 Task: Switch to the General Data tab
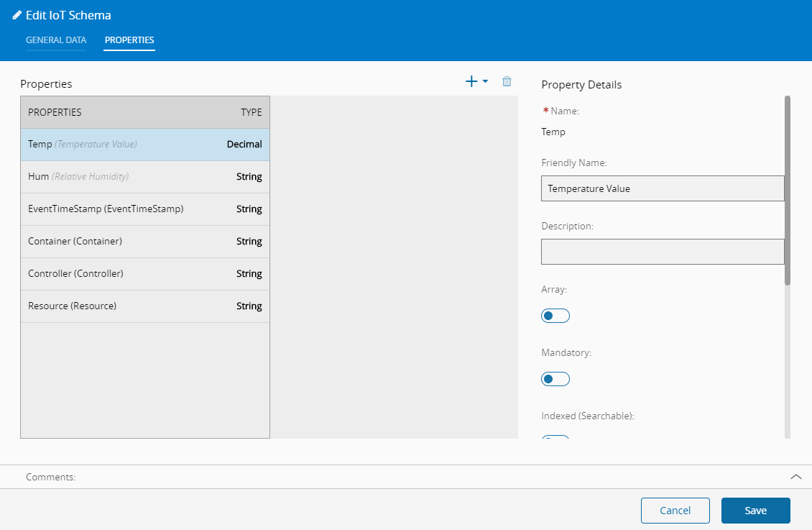[x=56, y=40]
